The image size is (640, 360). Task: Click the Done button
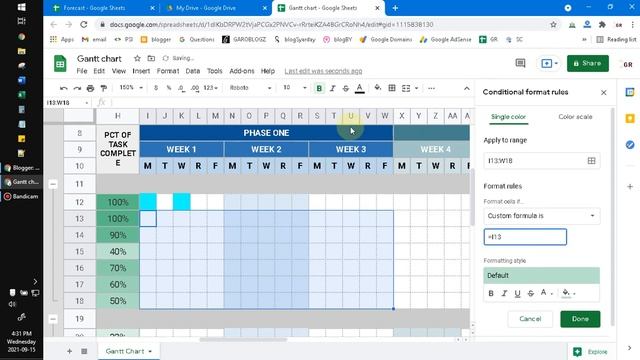580,319
